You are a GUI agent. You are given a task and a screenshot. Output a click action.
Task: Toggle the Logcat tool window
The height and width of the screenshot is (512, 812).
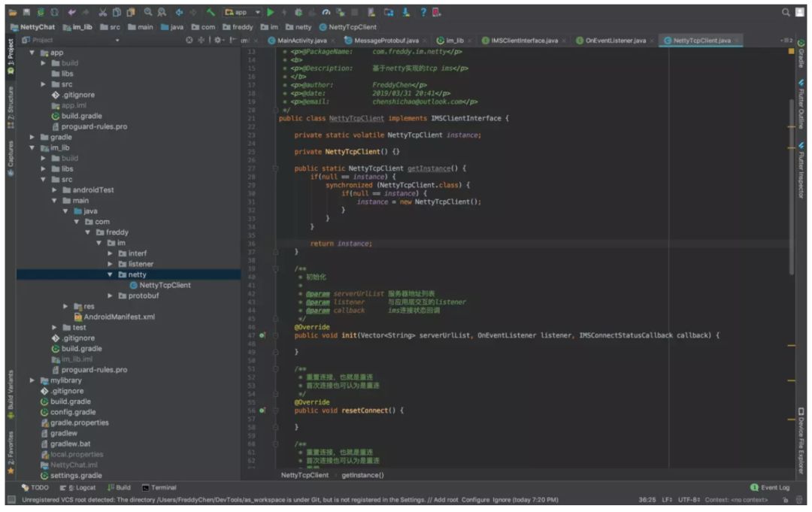click(x=78, y=487)
